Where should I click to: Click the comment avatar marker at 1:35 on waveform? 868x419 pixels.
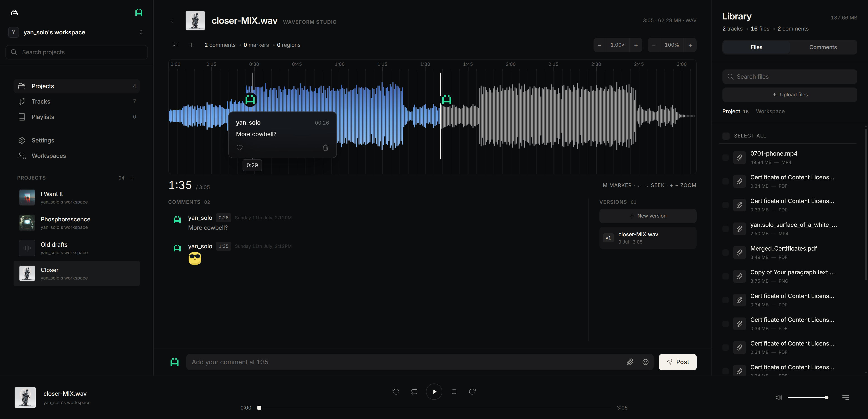coord(447,100)
